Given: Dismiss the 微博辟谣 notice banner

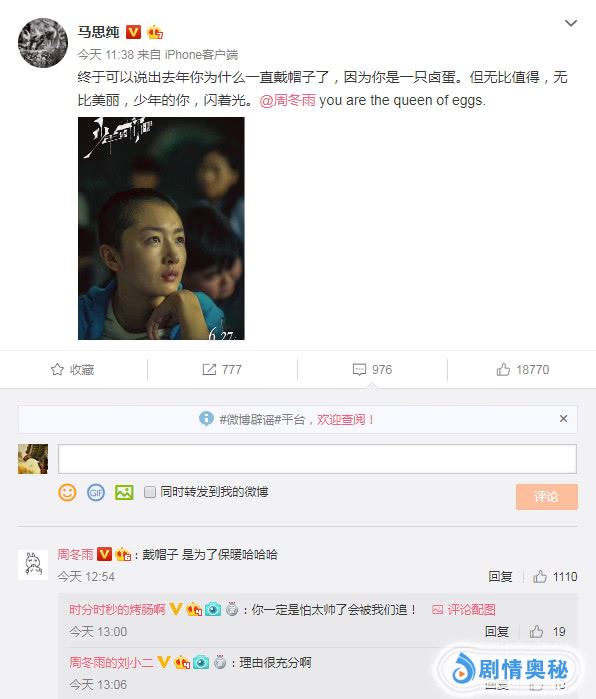Looking at the screenshot, I should click(x=563, y=418).
